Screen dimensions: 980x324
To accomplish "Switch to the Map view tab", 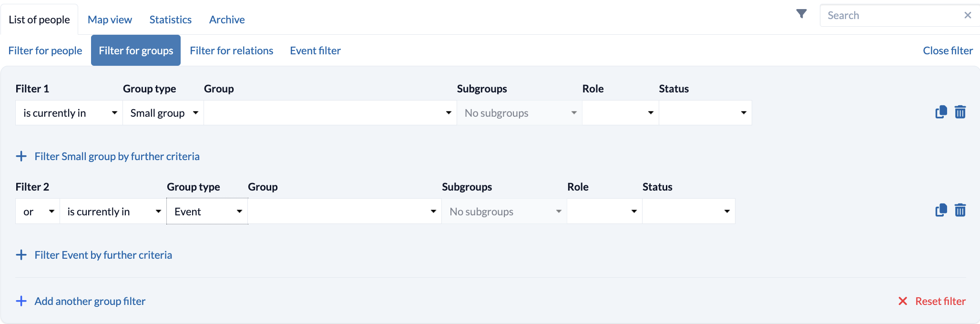I will [110, 20].
